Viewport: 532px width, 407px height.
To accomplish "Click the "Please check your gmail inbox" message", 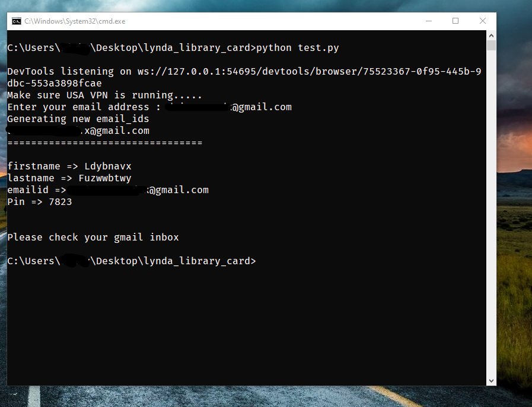I will click(x=93, y=238).
